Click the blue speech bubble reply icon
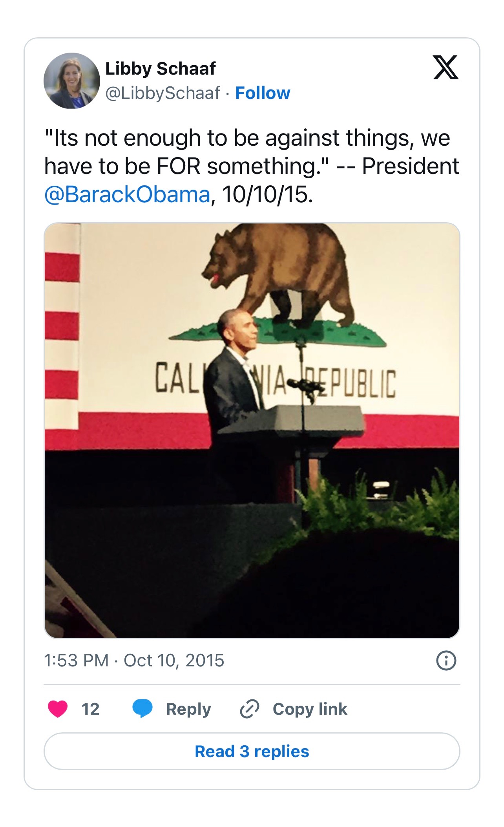 (142, 708)
